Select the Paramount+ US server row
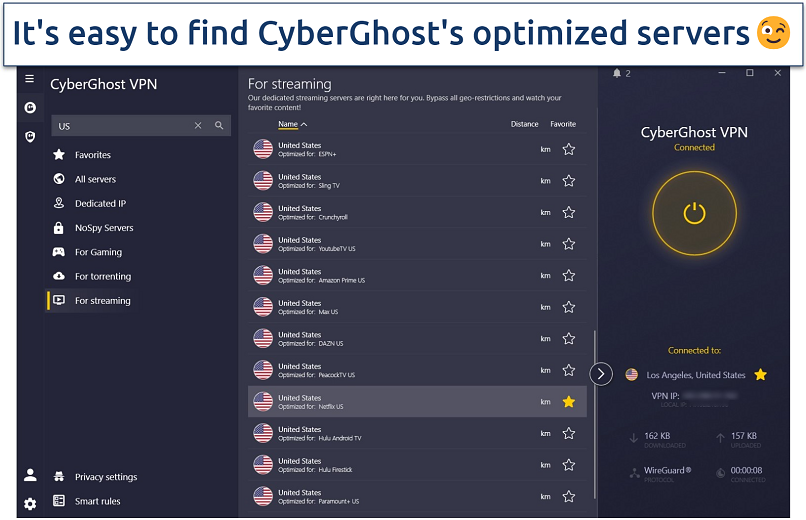 (417, 496)
